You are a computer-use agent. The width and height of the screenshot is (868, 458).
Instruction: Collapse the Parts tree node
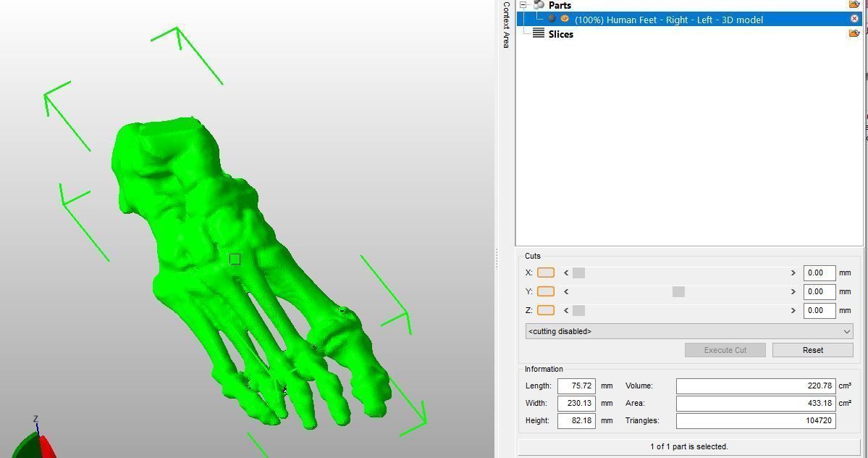[x=523, y=4]
